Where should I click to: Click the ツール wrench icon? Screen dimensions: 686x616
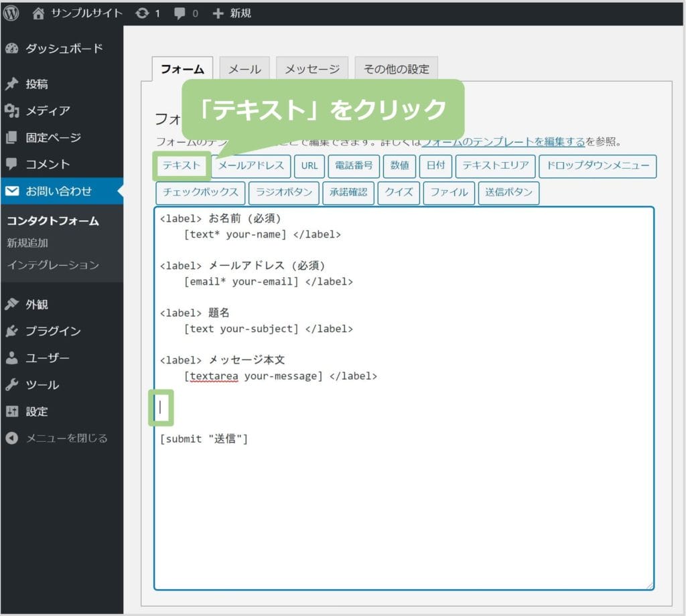(12, 385)
